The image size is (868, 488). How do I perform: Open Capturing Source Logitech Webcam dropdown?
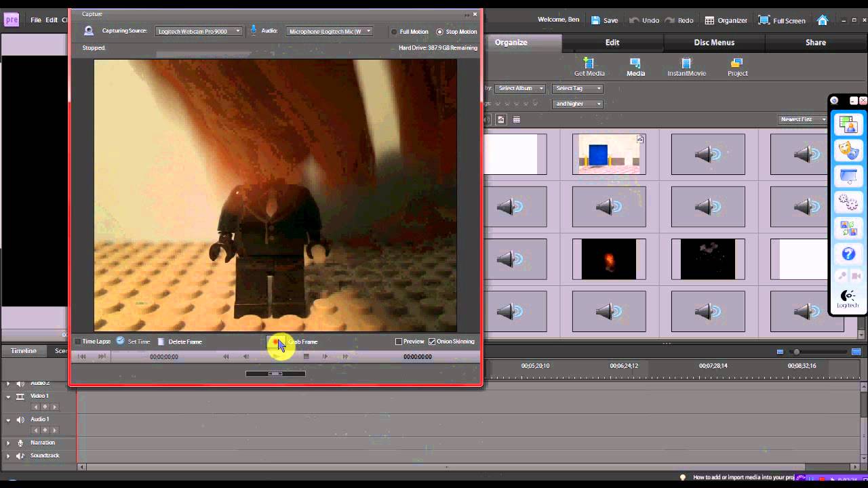199,31
